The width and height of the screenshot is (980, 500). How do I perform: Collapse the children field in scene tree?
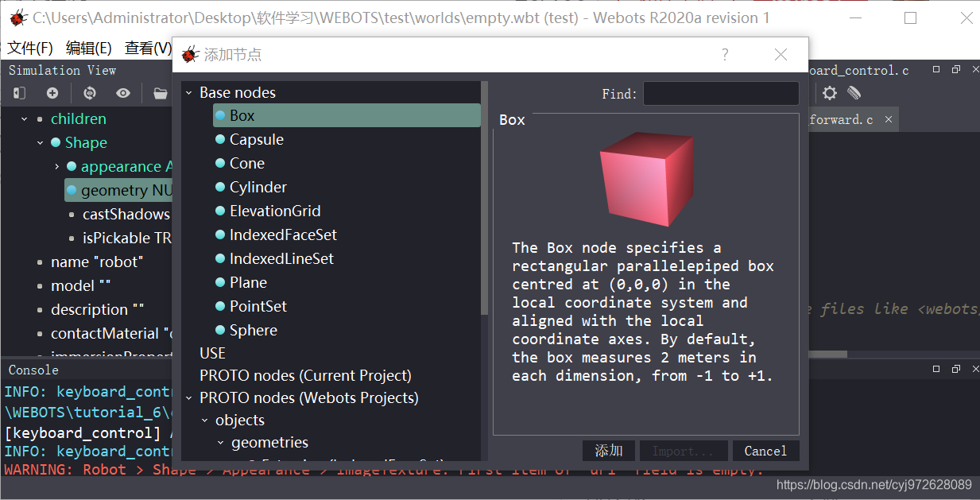pyautogui.click(x=25, y=119)
